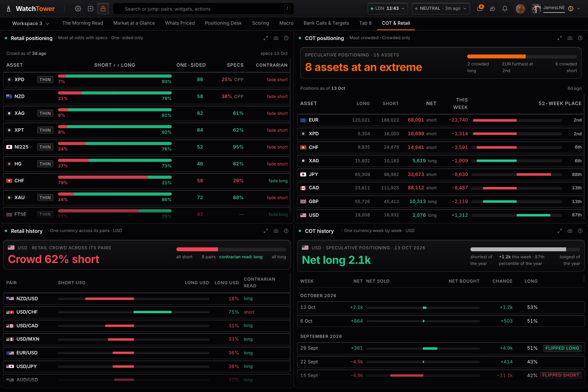The image size is (588, 392).
Task: Click the EUR 52-week place bar
Action: click(x=517, y=120)
